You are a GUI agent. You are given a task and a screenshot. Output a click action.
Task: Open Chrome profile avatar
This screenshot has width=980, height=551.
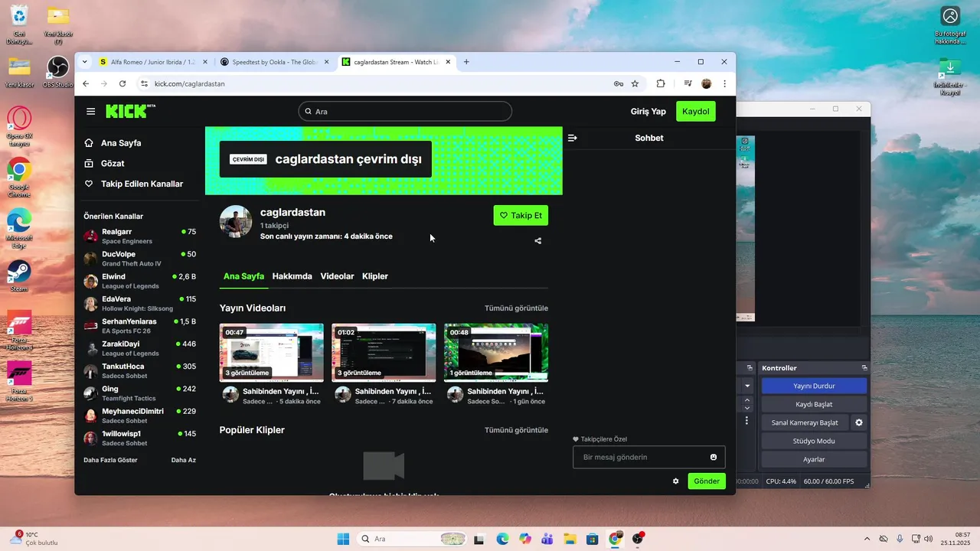point(707,83)
